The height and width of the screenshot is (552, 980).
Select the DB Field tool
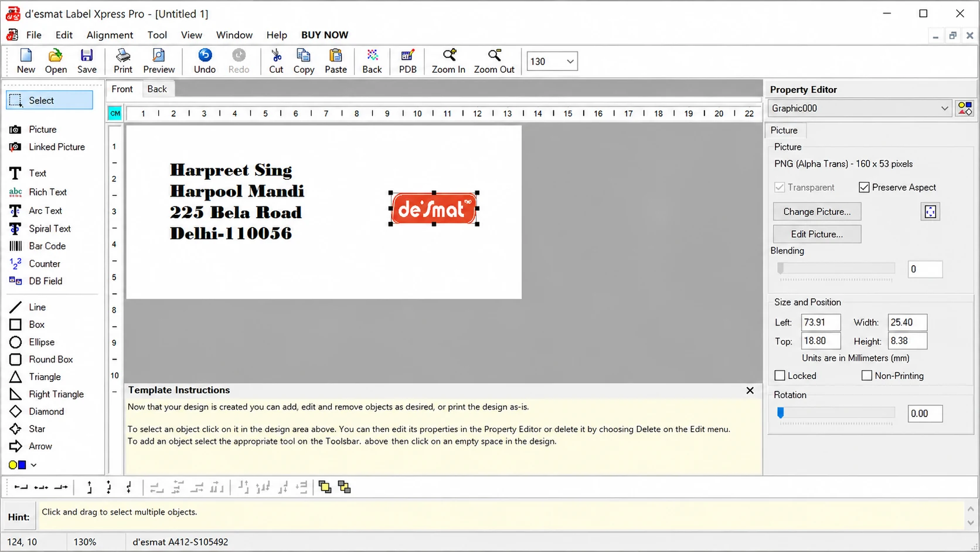point(36,281)
